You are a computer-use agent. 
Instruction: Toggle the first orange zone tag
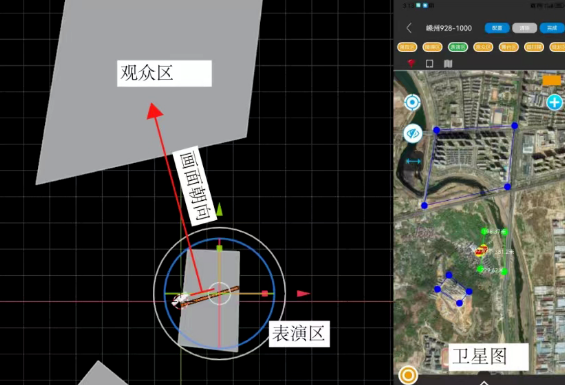click(407, 47)
